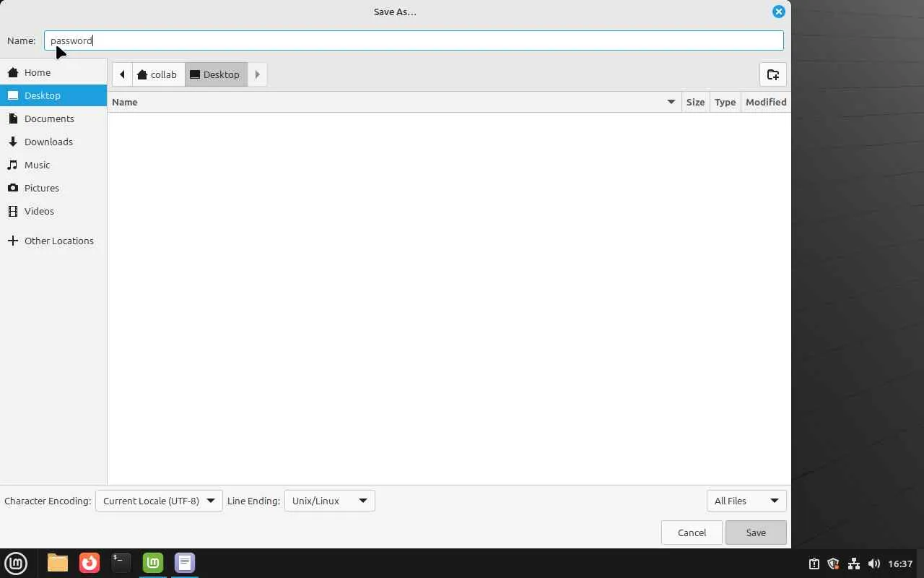Open the All Files filter dropdown

coord(746,501)
